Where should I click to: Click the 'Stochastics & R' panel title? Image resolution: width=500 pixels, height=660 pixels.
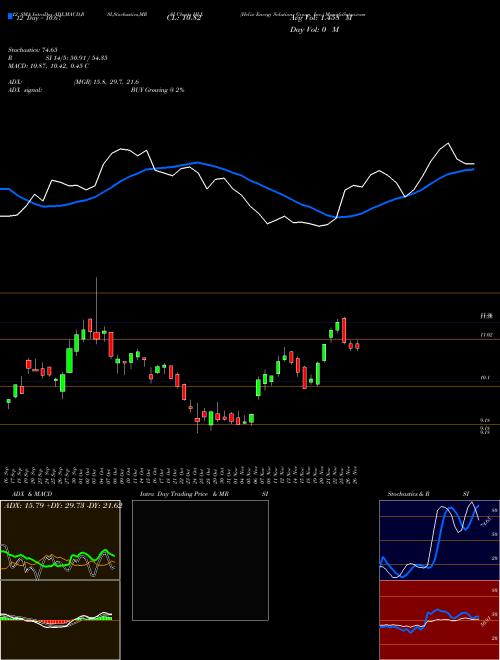(x=408, y=494)
